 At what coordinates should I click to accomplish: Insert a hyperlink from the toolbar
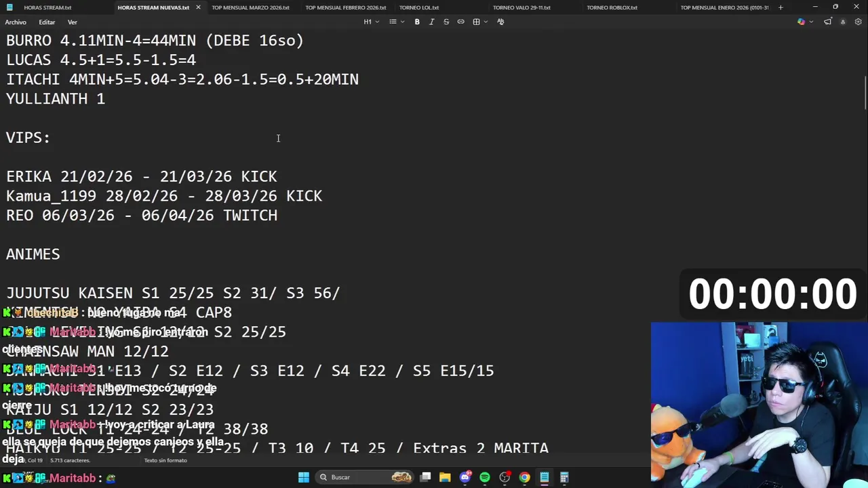(461, 22)
